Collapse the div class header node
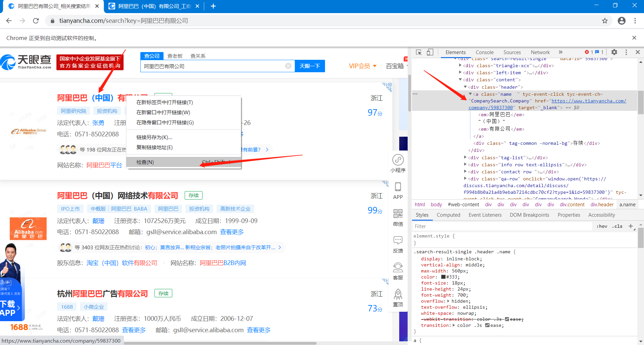644x345 pixels. tap(465, 87)
